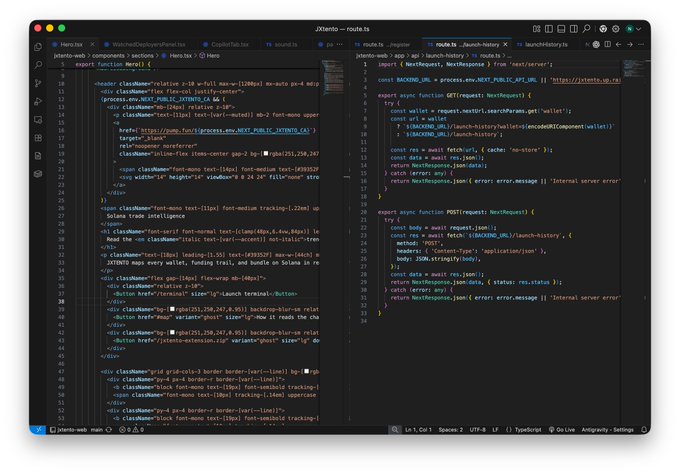Click the round icon left of the settings gear
This screenshot has width=680, height=473.
tap(603, 29)
